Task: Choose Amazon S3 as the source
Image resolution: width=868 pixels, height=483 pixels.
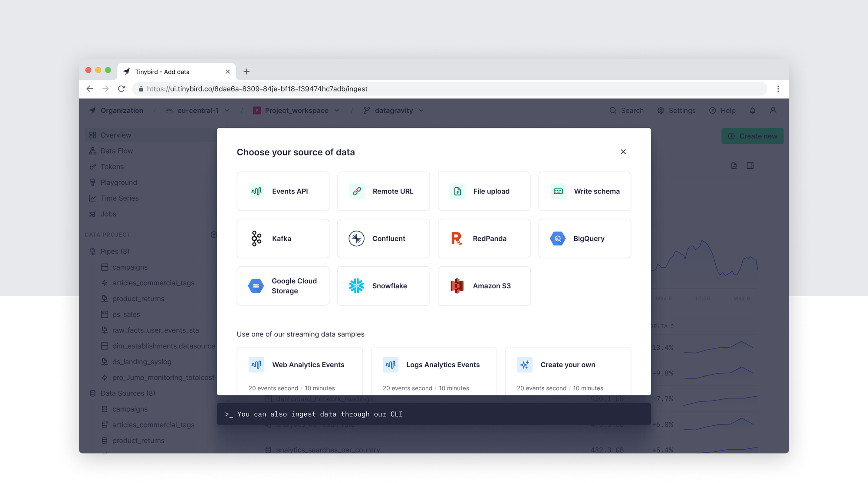Action: [484, 286]
